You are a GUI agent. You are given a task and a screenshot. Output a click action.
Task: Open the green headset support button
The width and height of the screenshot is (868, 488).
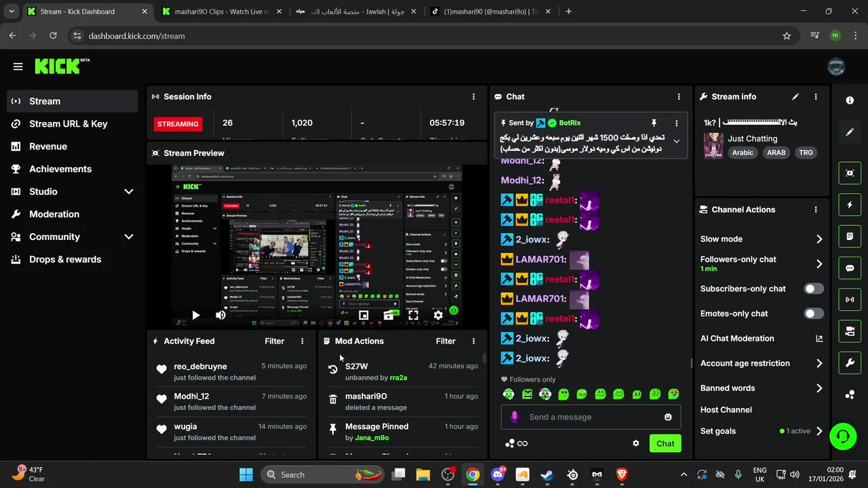point(843,436)
